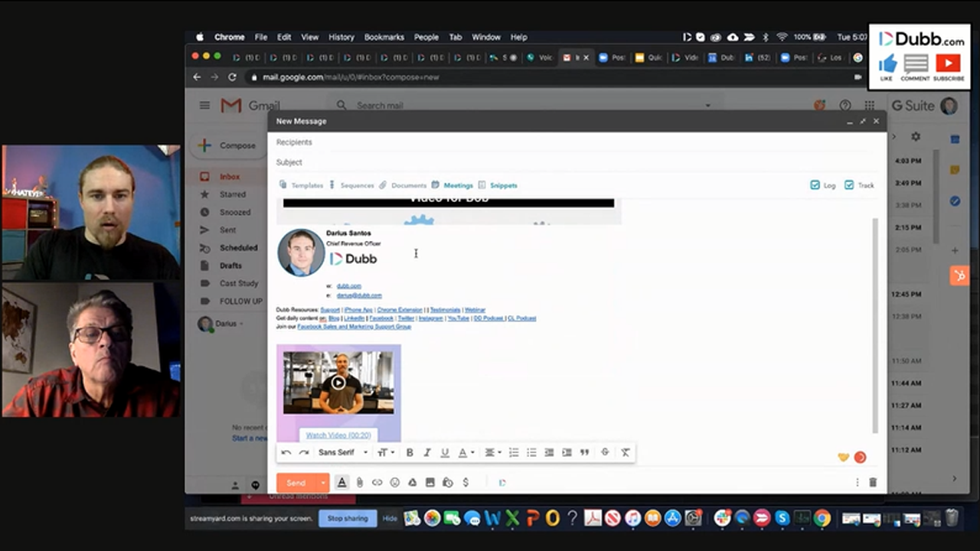Insert a bulleted list
Viewport: 980px width, 551px height.
click(531, 452)
